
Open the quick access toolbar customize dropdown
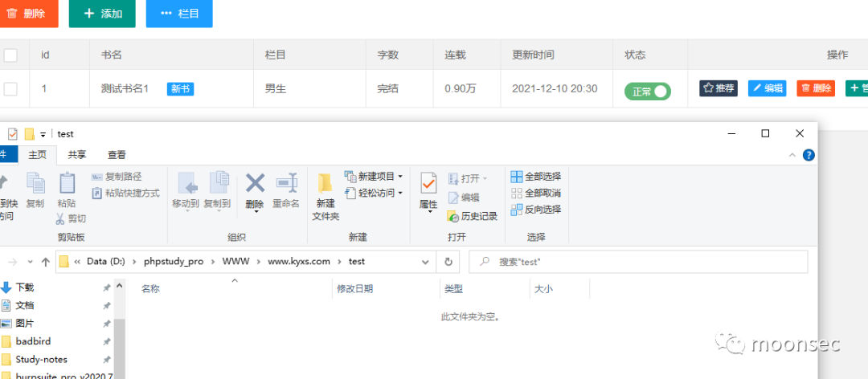43,134
